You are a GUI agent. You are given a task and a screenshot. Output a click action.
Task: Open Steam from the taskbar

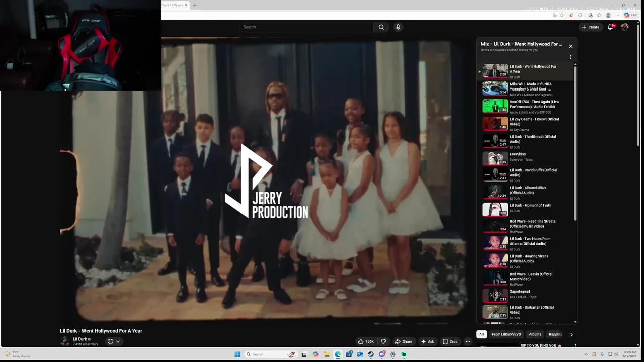pyautogui.click(x=371, y=354)
